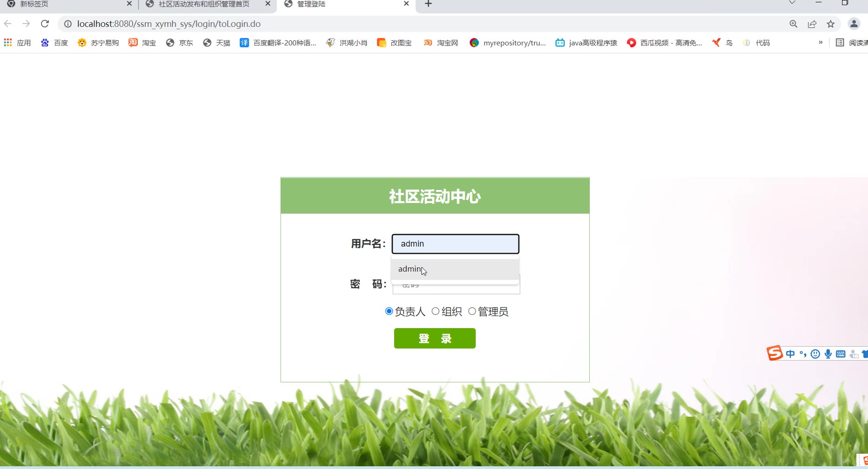Bookmark this page with the star
The height and width of the screenshot is (469, 868).
point(830,24)
